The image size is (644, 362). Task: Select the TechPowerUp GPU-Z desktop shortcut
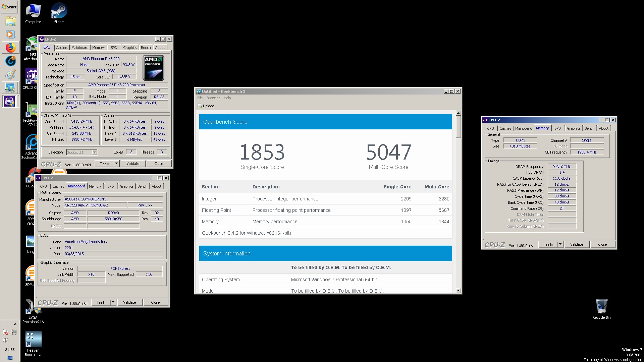click(31, 115)
